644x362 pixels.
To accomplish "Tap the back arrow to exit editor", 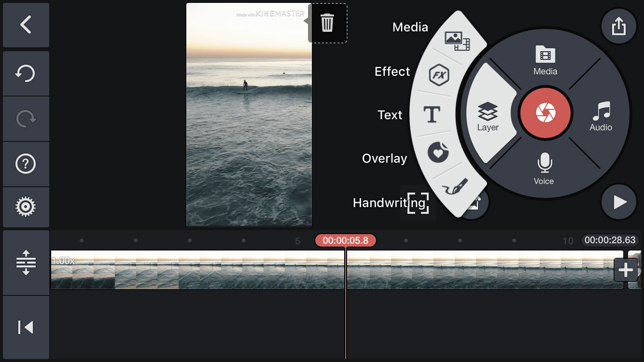I will pos(26,25).
